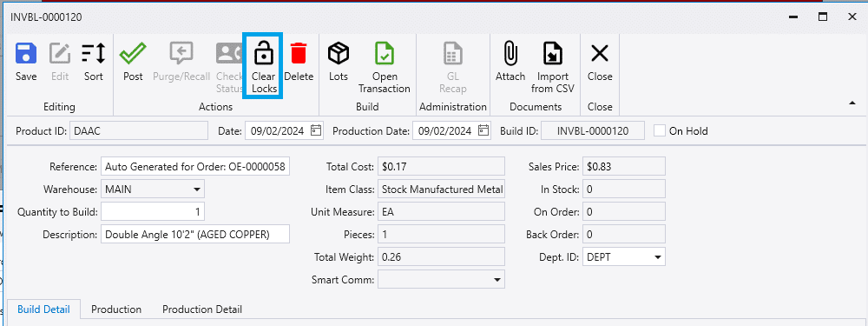Click the Unit Measure value EA
Viewport: 868px width, 326px height.
click(441, 212)
